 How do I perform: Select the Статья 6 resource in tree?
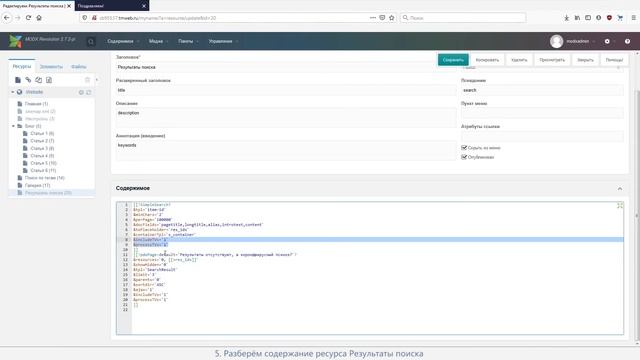click(43, 170)
